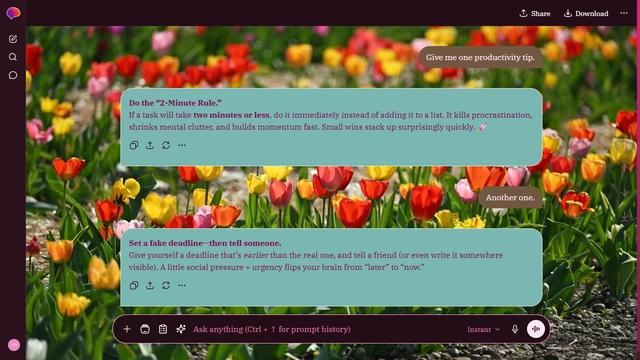
Task: Open the Instant model dropdown
Action: click(483, 329)
